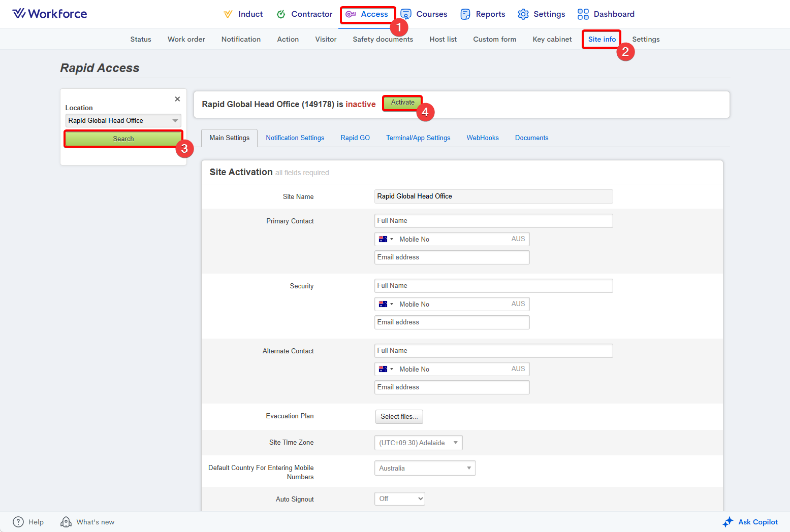
Task: Open the Courses top menu
Action: tap(432, 14)
